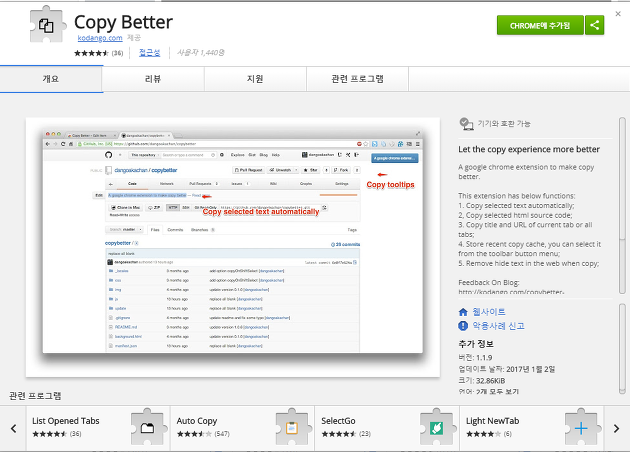Viewport: 630px width, 452px height.
Task: Open the Light NewTab extension card
Action: coord(532,428)
